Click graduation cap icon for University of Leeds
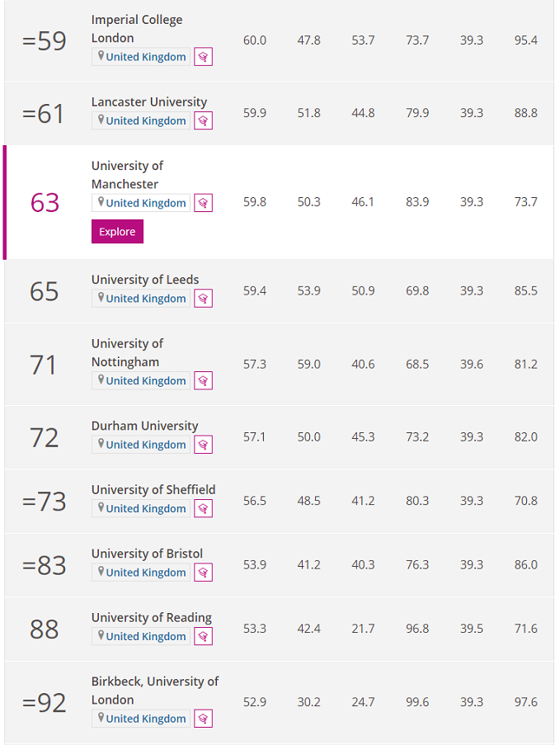This screenshot has width=560, height=745. tap(203, 299)
